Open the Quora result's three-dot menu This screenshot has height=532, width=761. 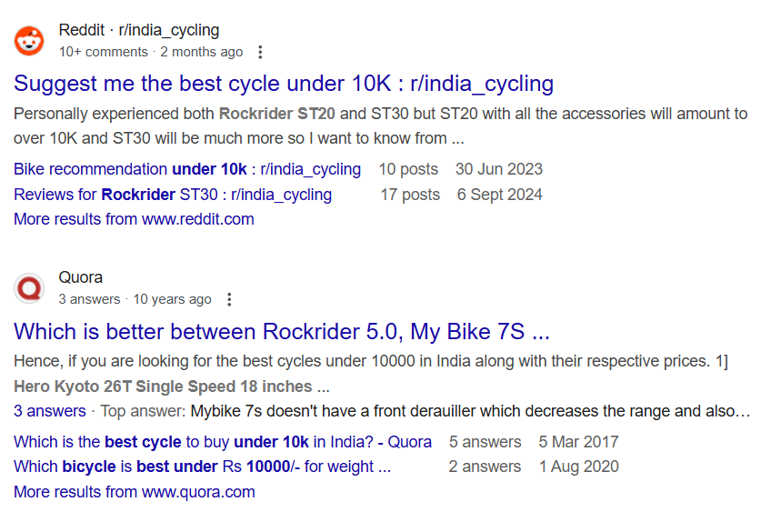coord(229,299)
